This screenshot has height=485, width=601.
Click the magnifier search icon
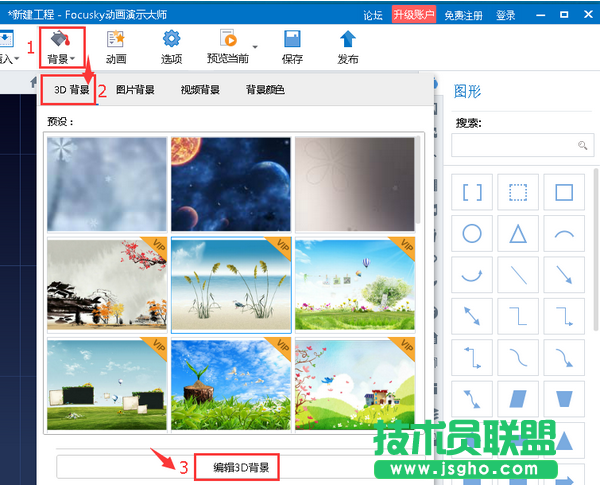click(x=582, y=145)
